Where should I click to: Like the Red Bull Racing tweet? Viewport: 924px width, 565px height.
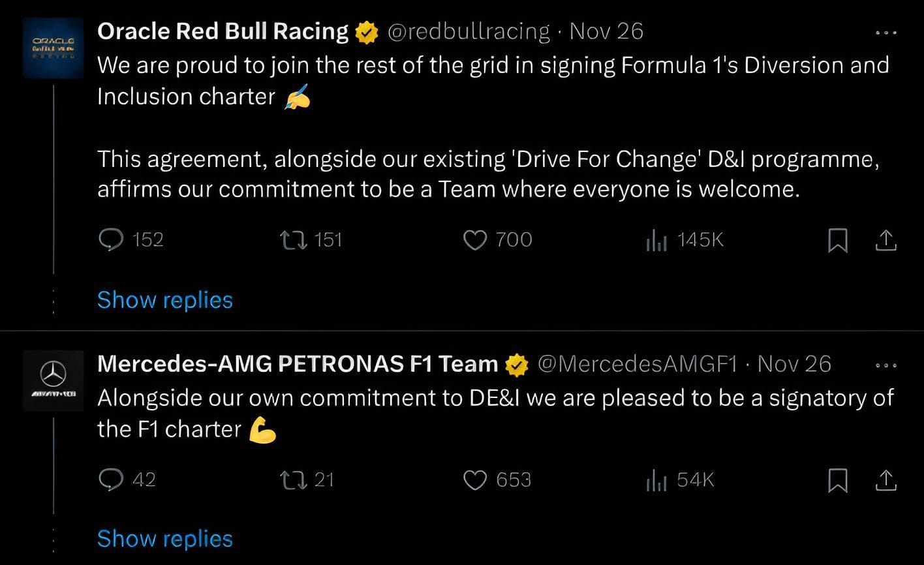[x=474, y=241]
